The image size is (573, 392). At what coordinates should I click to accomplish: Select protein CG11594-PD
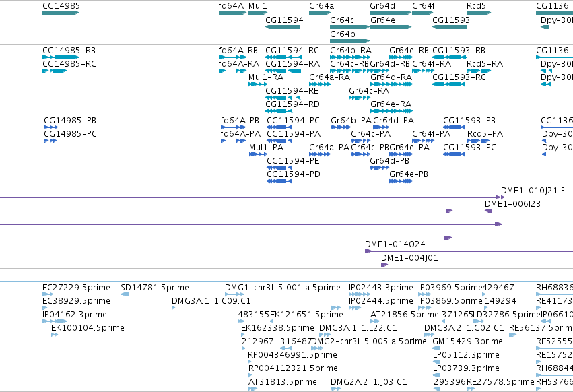coord(279,181)
